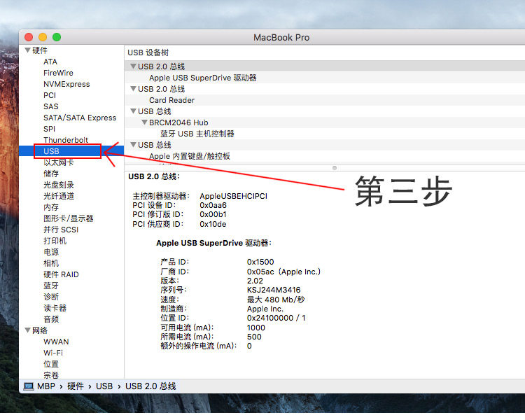Click the pane splitter handle dot
Viewport: 525px width, 420px height.
(x=335, y=168)
